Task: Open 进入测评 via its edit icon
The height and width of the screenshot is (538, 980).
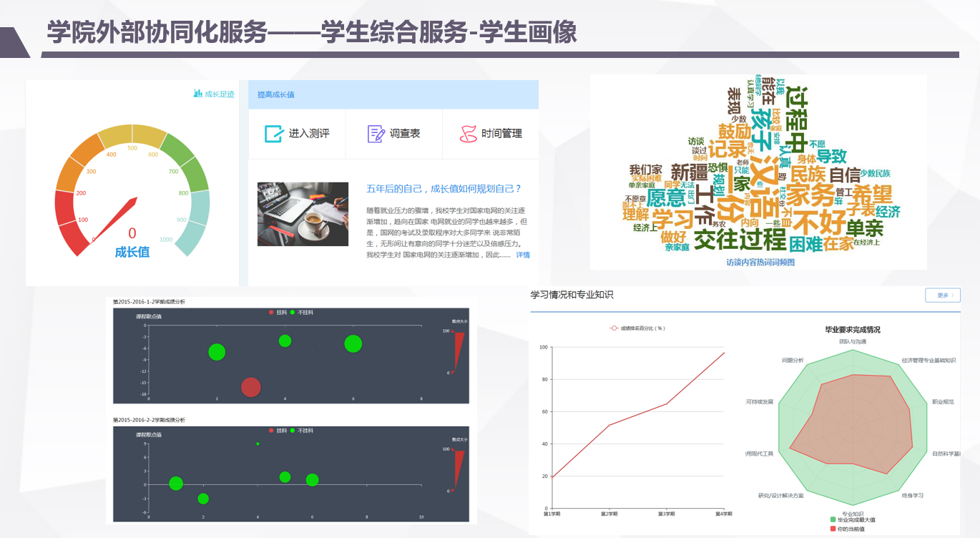Action: coord(274,134)
